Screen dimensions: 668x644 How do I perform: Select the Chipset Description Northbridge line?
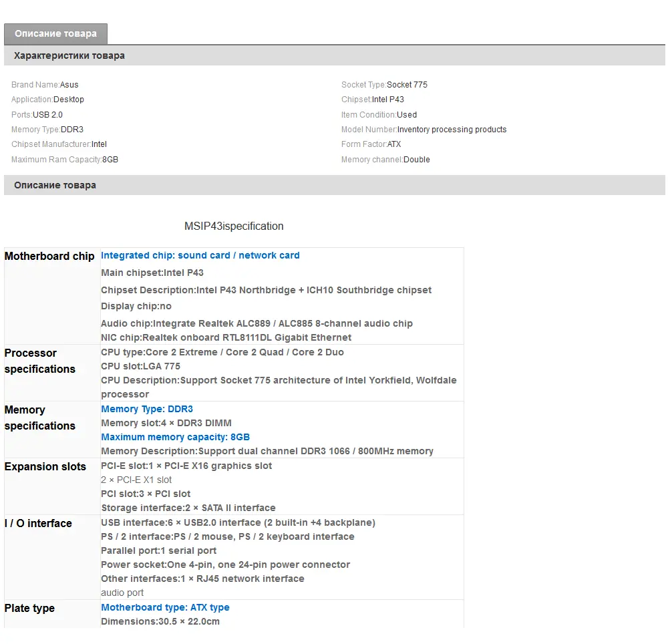[x=267, y=290]
